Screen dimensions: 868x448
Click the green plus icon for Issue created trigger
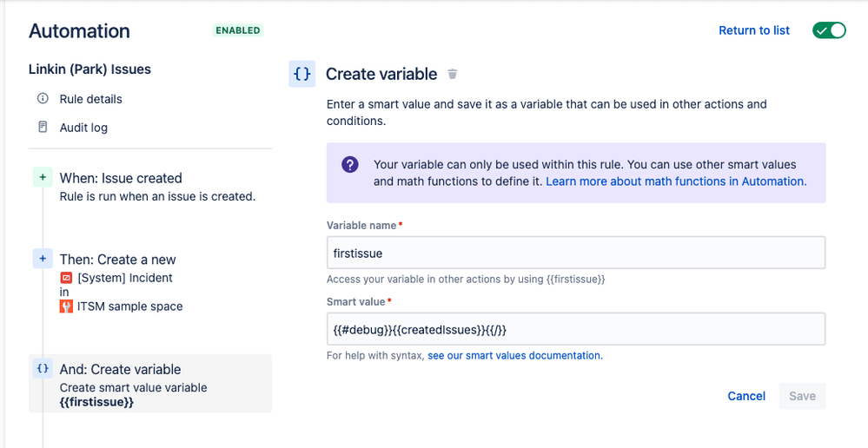[43, 177]
